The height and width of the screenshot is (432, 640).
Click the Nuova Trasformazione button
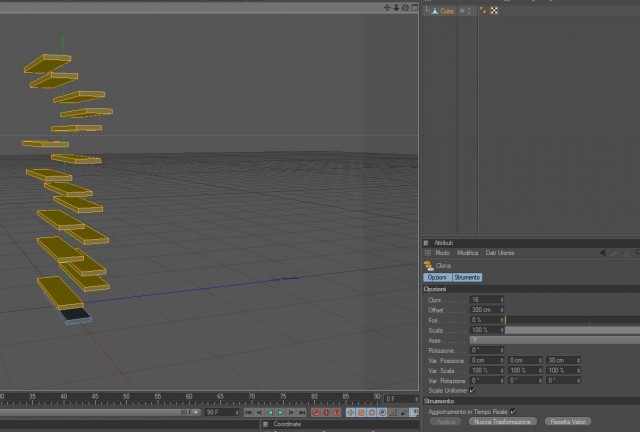[502, 421]
